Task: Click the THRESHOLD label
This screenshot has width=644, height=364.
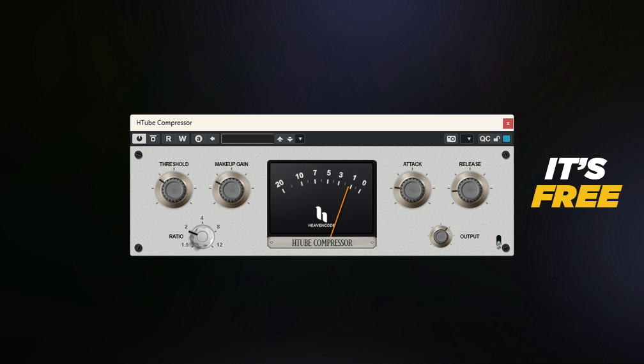Action: tap(174, 164)
